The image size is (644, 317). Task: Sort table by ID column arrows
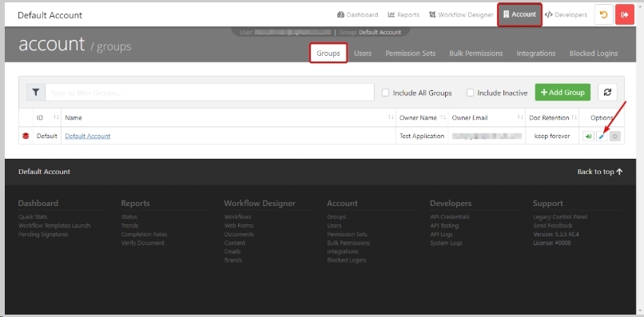(56, 117)
